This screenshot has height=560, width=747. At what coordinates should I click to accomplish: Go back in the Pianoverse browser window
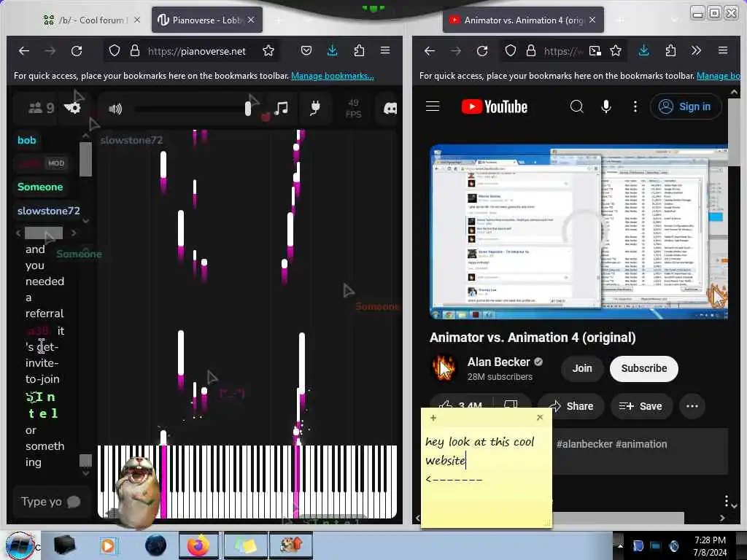tap(23, 50)
